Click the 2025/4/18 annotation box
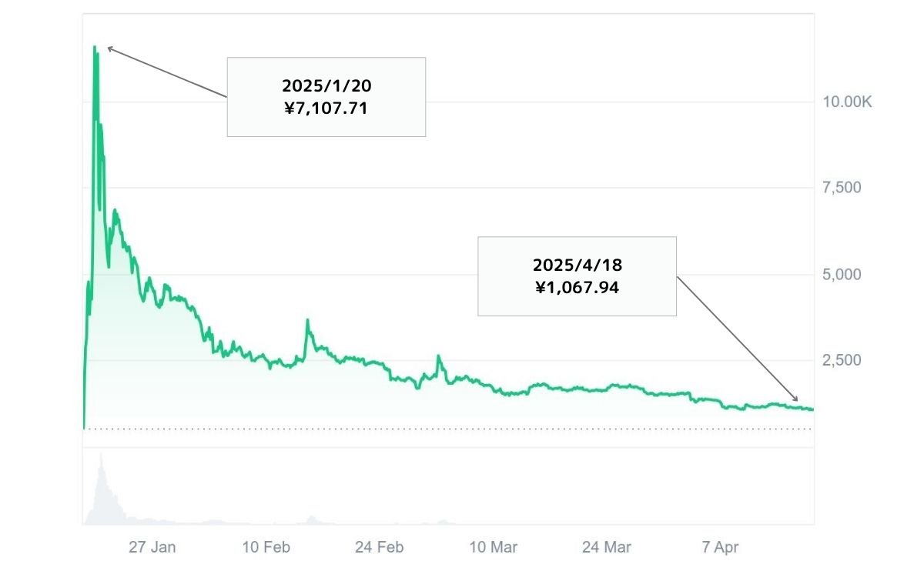924x571 pixels. click(577, 276)
